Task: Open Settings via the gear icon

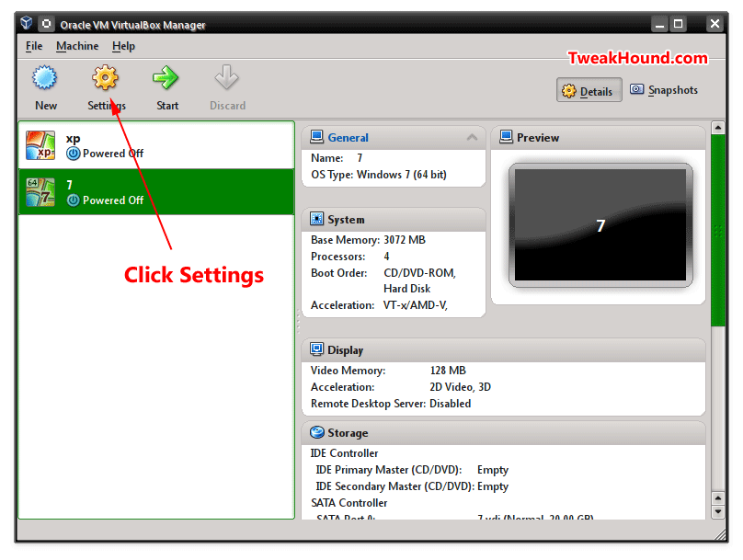Action: click(x=105, y=77)
